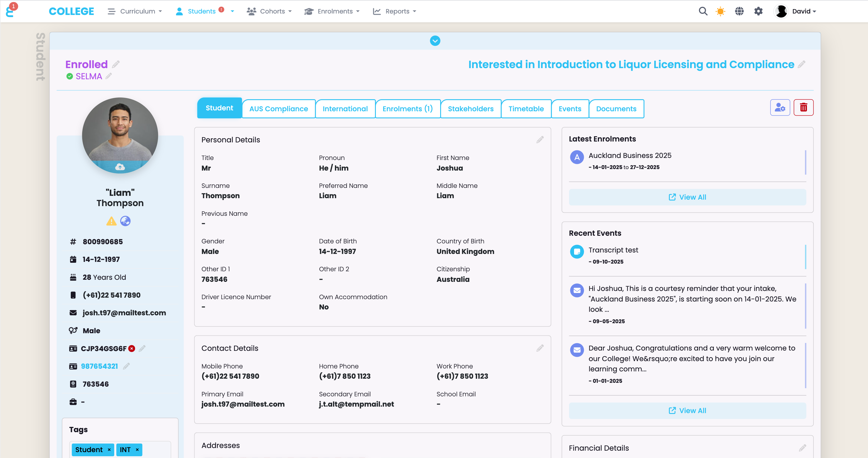The image size is (868, 458).
Task: Upload photo via cloud icon on avatar
Action: click(x=120, y=167)
